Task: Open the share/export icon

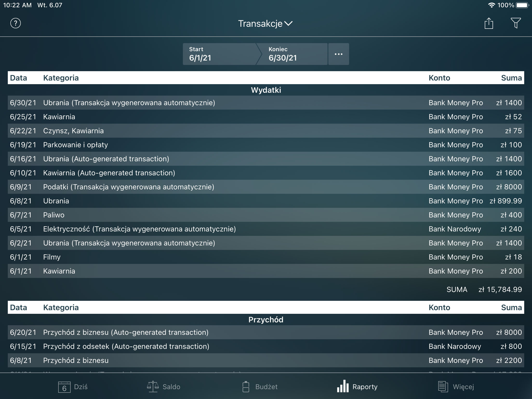Action: 489,23
